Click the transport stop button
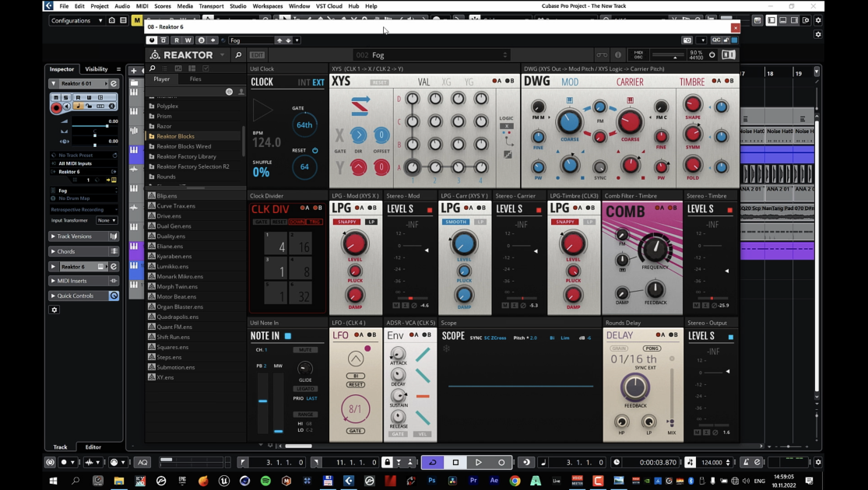This screenshot has width=868, height=490. (x=455, y=462)
